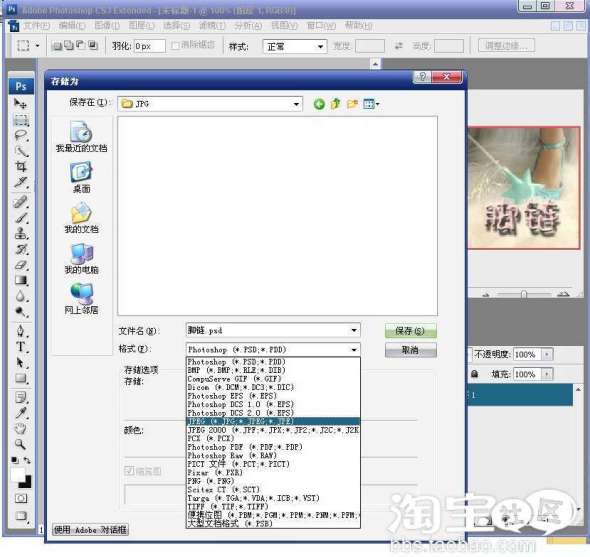Select the Pen tool

[21, 331]
